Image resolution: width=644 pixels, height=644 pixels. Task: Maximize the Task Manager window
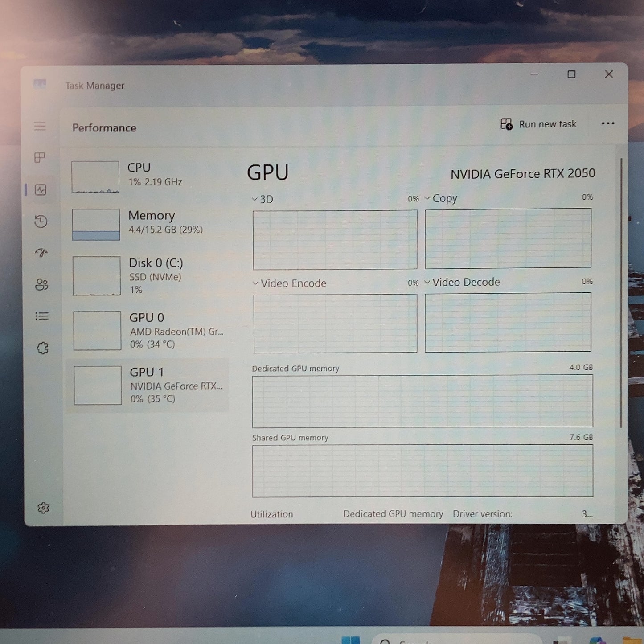571,74
